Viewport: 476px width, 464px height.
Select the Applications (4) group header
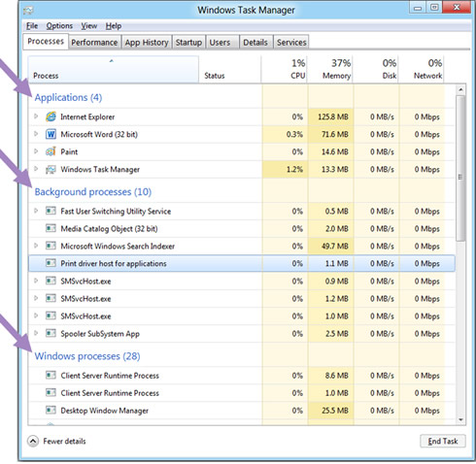[68, 97]
